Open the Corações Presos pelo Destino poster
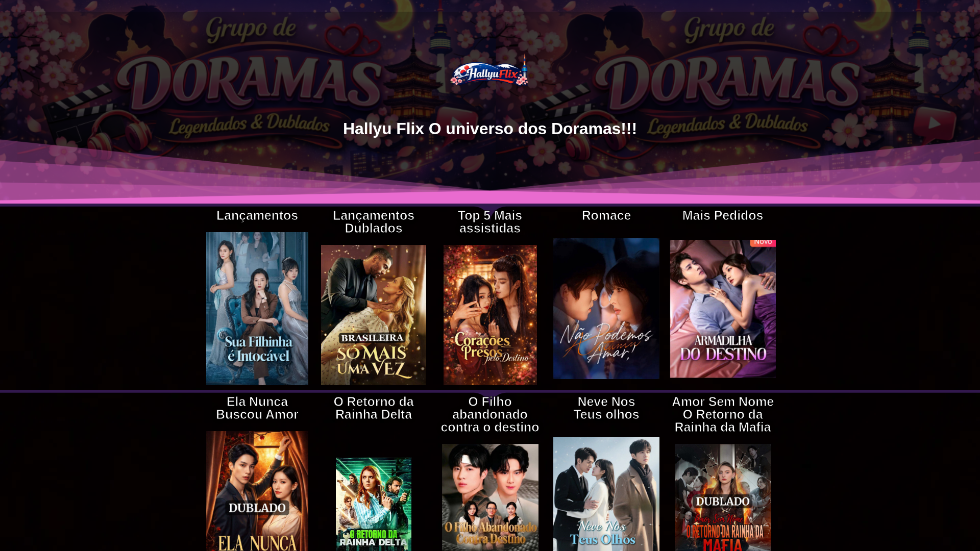Image resolution: width=980 pixels, height=551 pixels. coord(490,315)
